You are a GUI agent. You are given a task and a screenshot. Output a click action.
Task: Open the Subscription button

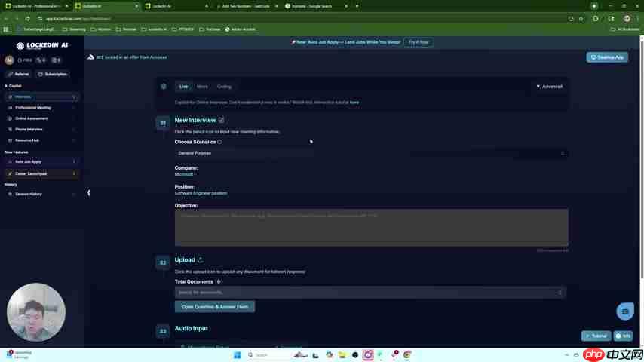(x=53, y=75)
